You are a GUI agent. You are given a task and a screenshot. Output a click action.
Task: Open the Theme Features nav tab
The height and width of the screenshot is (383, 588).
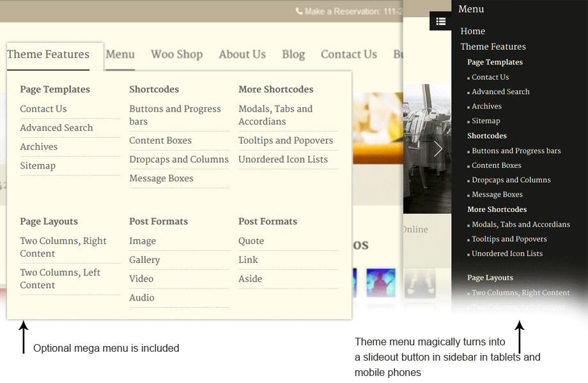[48, 54]
